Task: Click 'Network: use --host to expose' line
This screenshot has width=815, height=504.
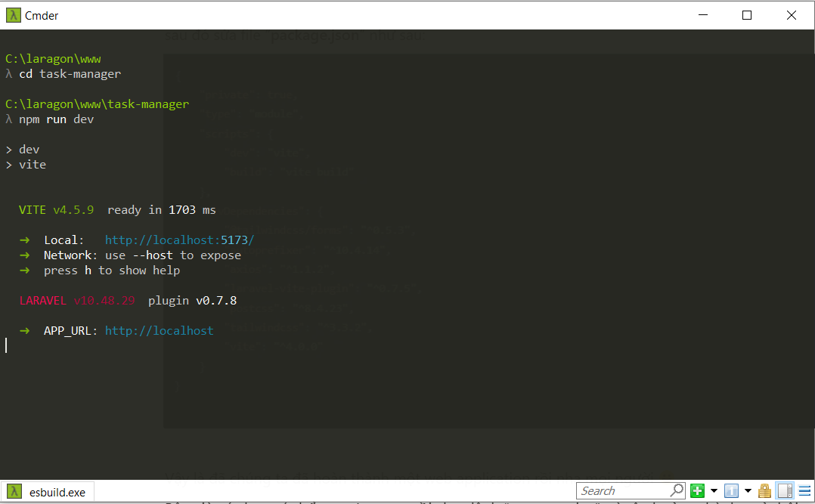Action: (x=142, y=255)
